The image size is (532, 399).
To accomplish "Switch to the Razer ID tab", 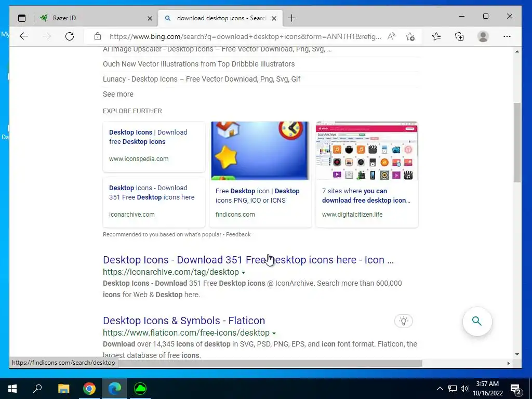I will (x=95, y=18).
